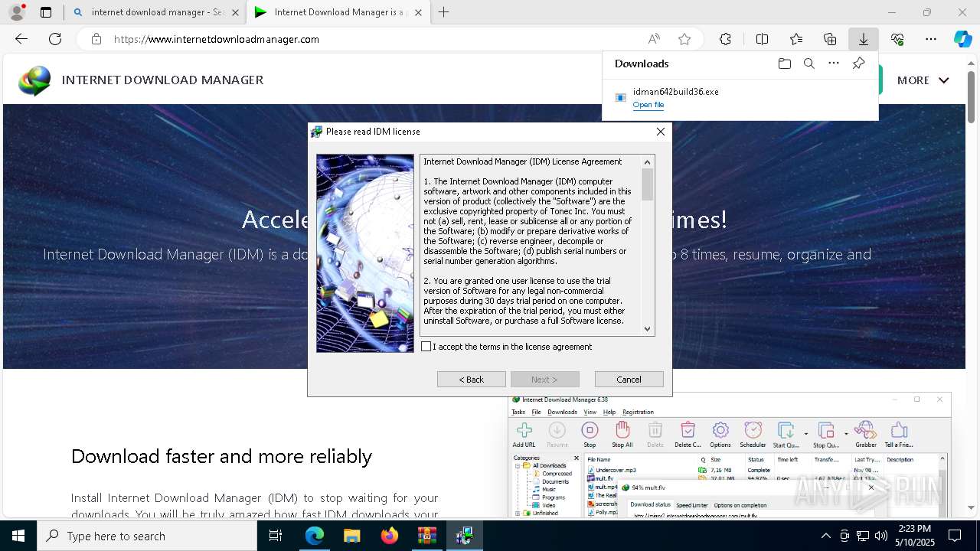Add page to favorites star icon
This screenshot has height=551, width=980.
684,39
